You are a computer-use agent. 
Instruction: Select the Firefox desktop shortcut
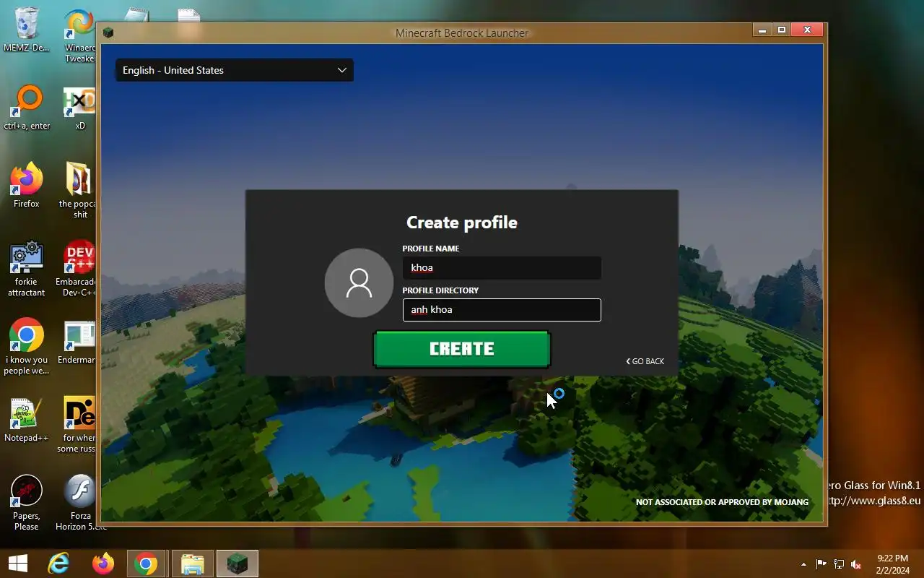click(27, 186)
